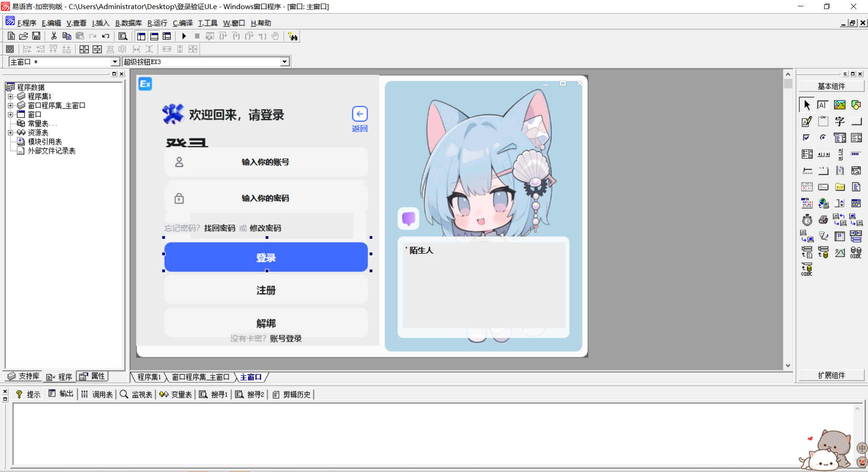The height and width of the screenshot is (472, 868).
Task: Click the Undo toolbar icon
Action: point(105,36)
